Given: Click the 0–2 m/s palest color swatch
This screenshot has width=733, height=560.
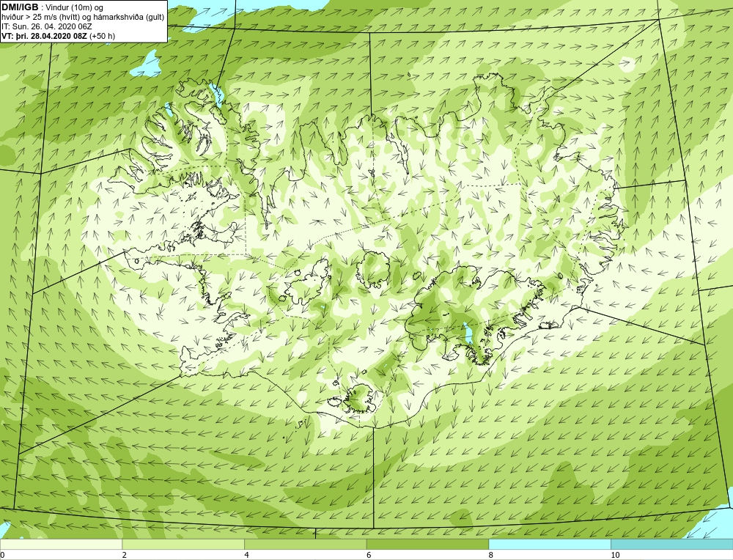Looking at the screenshot, I should pos(61,544).
